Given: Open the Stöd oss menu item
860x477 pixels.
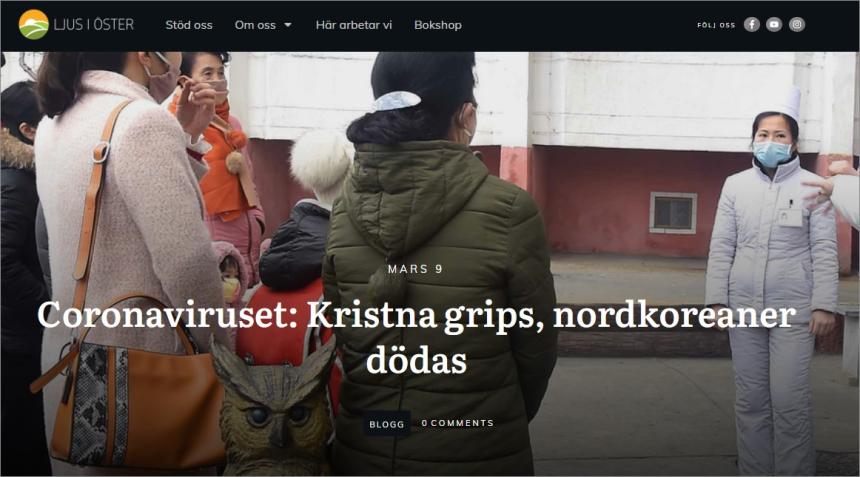Looking at the screenshot, I should 189,25.
